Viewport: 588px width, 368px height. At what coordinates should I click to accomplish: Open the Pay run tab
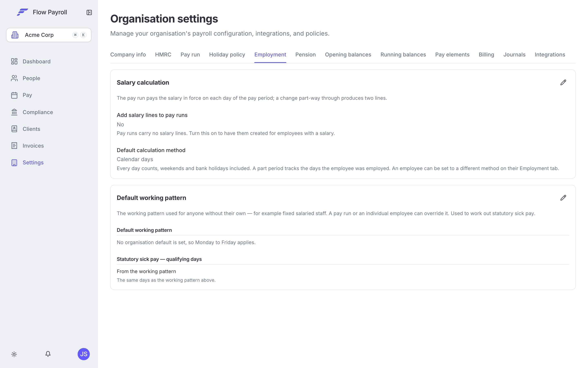point(190,55)
